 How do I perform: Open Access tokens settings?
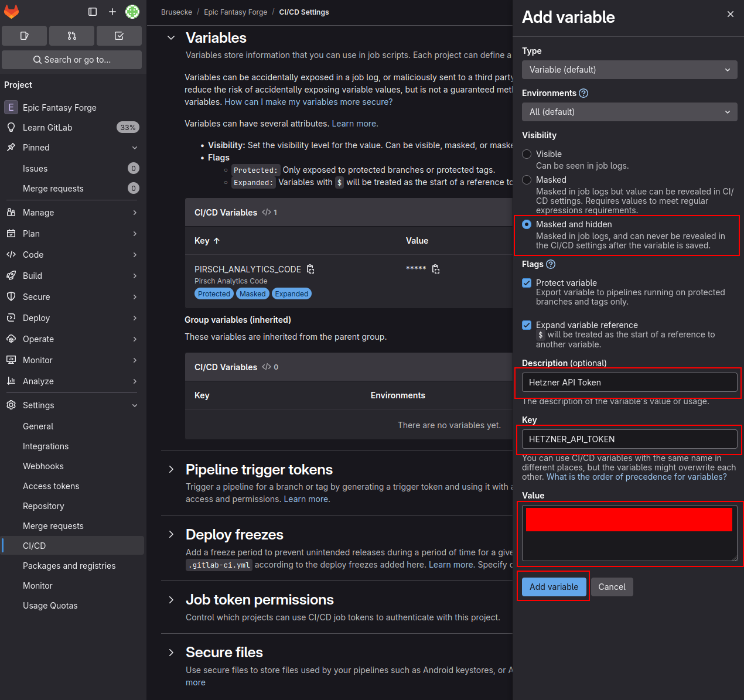[x=71, y=486]
